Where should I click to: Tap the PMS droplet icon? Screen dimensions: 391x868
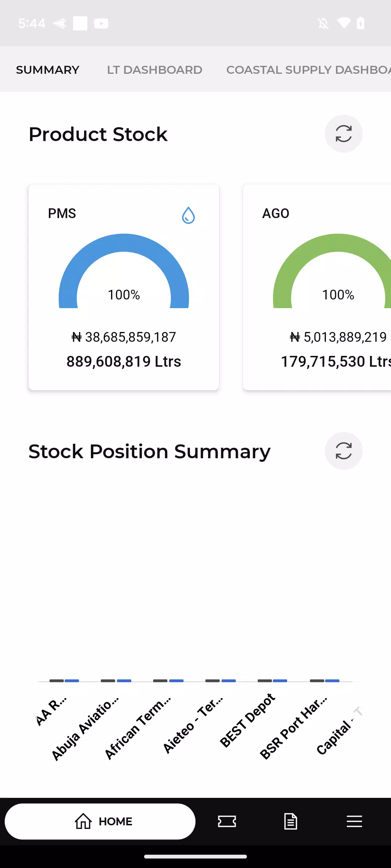[188, 215]
